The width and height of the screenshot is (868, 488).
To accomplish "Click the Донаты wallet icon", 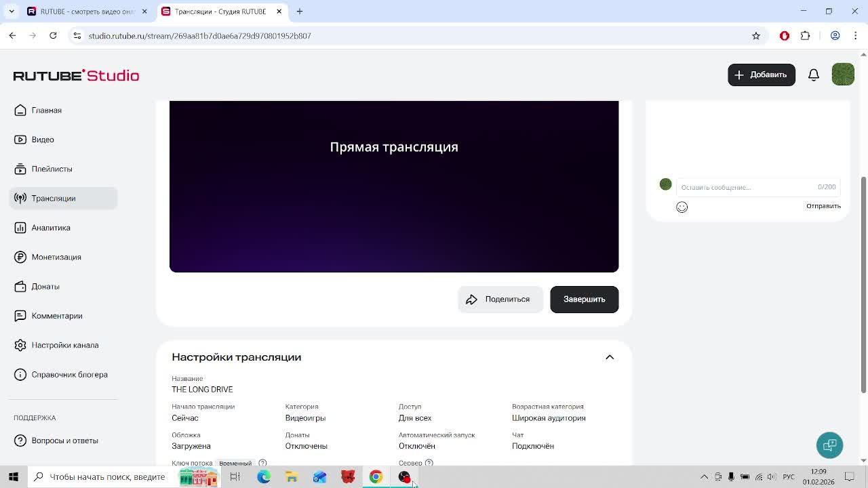I will coord(20,287).
